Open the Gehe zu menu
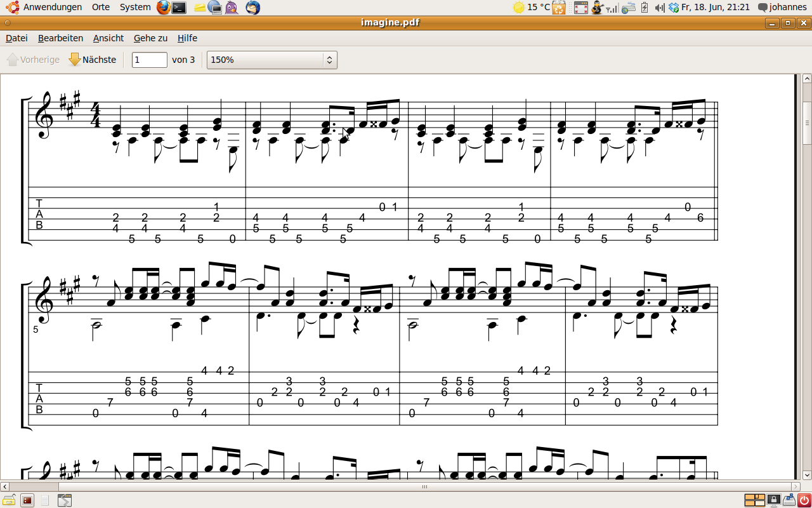The width and height of the screenshot is (812, 508). [x=150, y=38]
